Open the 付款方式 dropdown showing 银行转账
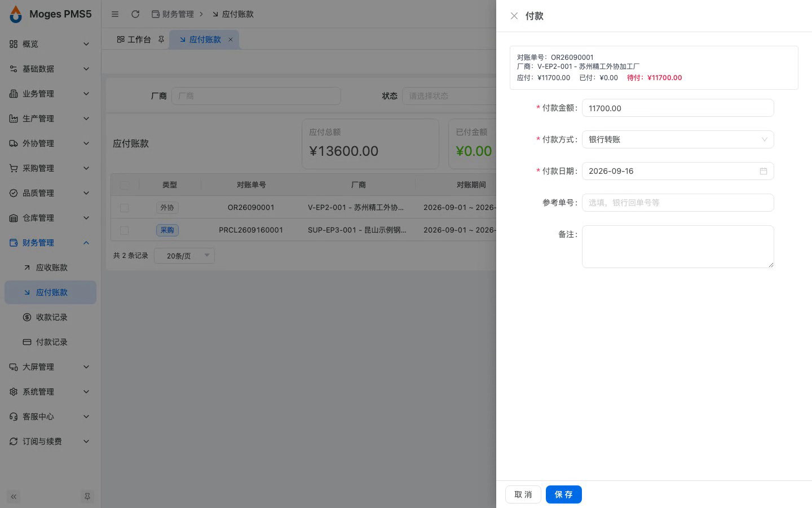Viewport: 812px width, 508px height. pyautogui.click(x=678, y=139)
